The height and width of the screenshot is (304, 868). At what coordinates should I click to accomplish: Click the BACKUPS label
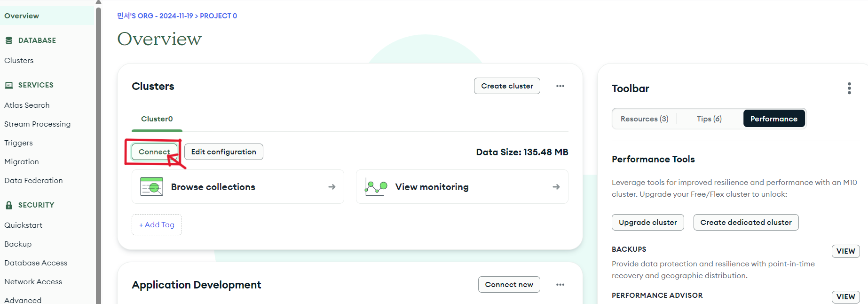point(629,249)
